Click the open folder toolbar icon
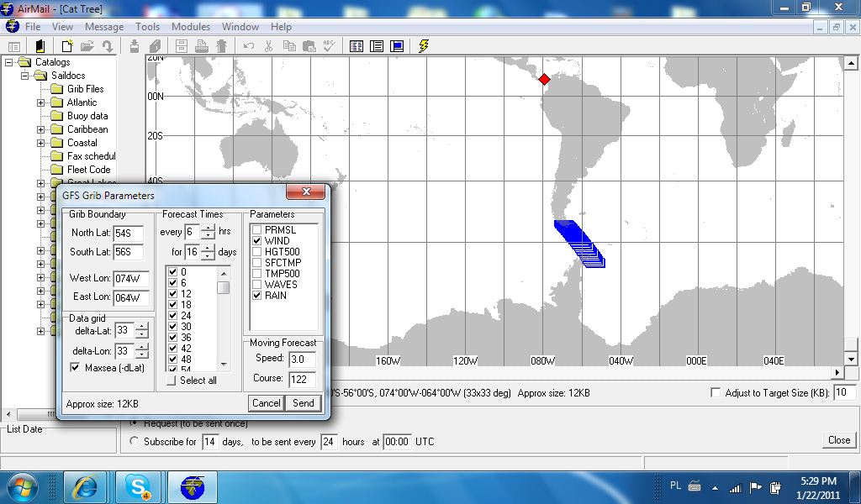The height and width of the screenshot is (504, 861). click(x=87, y=46)
